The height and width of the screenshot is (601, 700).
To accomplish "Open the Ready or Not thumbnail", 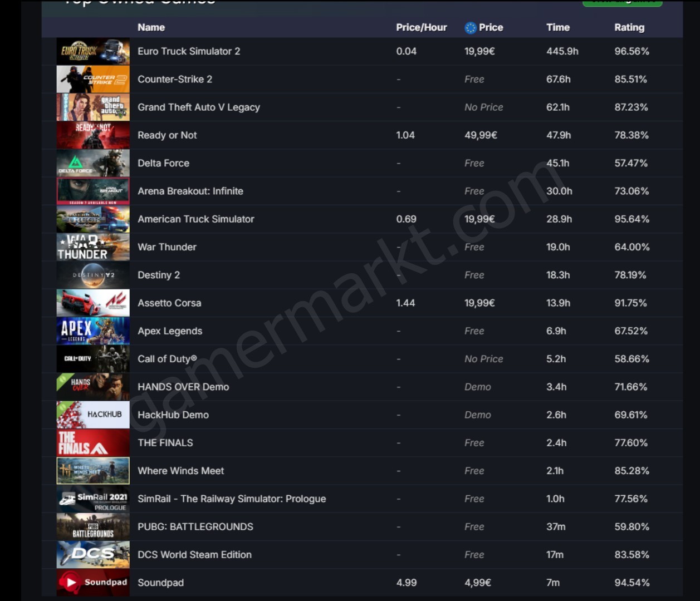I will coord(93,135).
